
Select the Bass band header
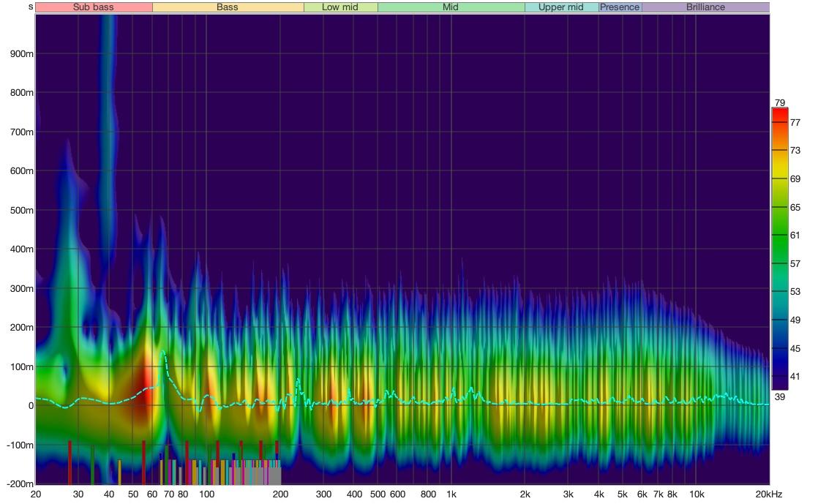click(228, 7)
